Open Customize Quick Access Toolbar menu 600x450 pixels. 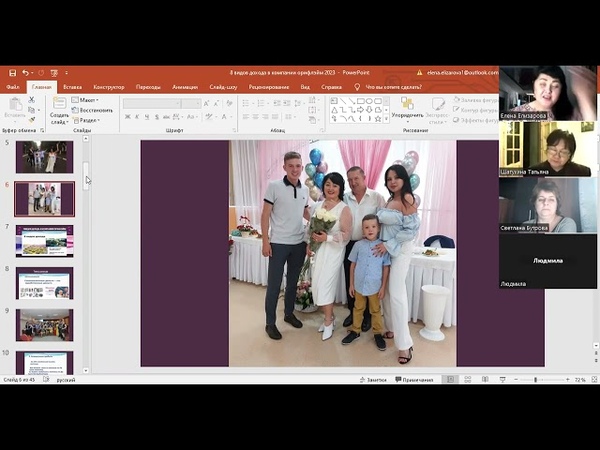[66, 73]
